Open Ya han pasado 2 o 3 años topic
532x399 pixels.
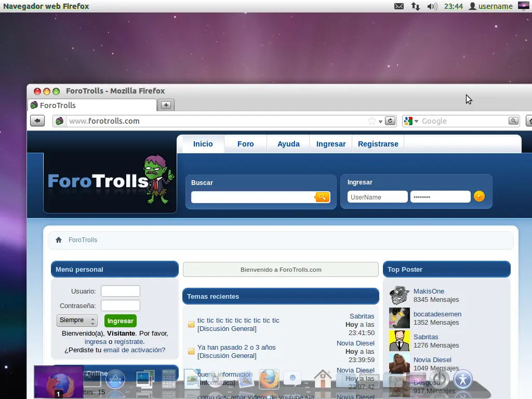236,348
